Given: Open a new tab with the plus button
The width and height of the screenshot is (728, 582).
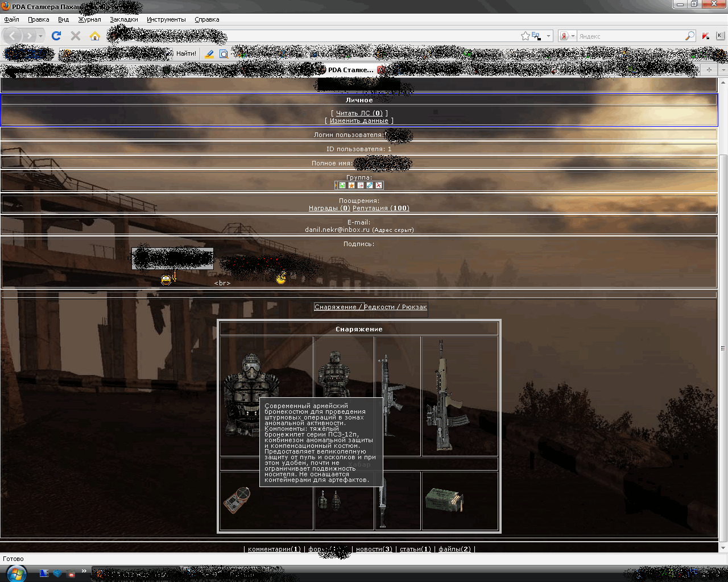Looking at the screenshot, I should 709,69.
